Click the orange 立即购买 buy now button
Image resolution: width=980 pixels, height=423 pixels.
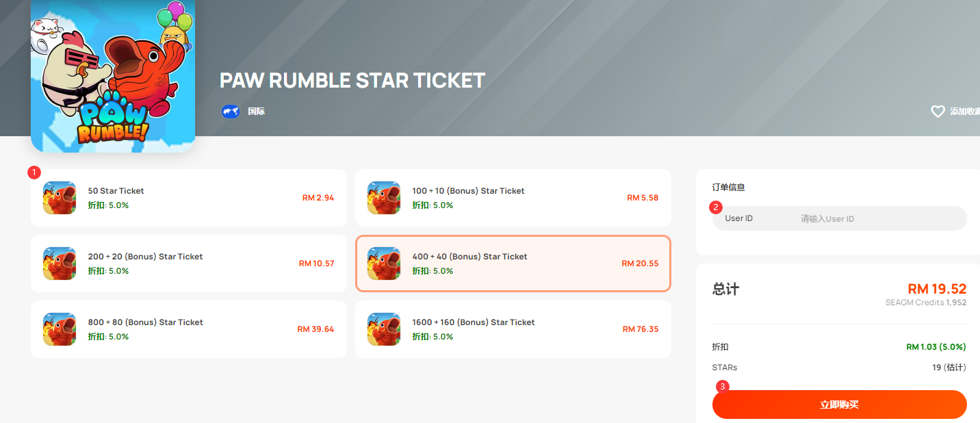pos(840,405)
